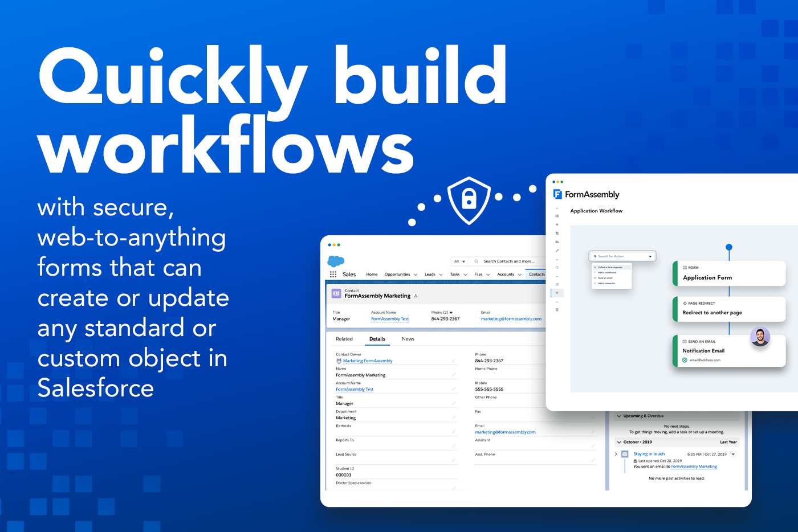
Task: Click the security shield lock icon
Action: click(x=469, y=200)
